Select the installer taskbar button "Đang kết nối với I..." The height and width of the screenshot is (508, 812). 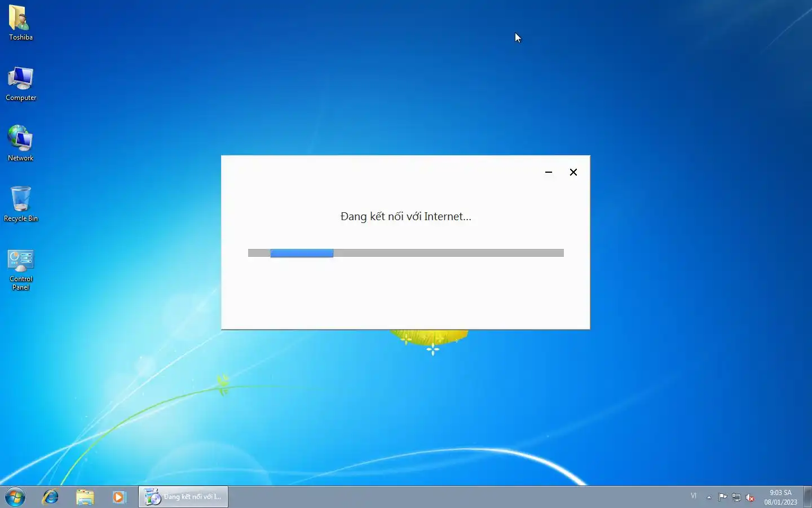coord(183,497)
